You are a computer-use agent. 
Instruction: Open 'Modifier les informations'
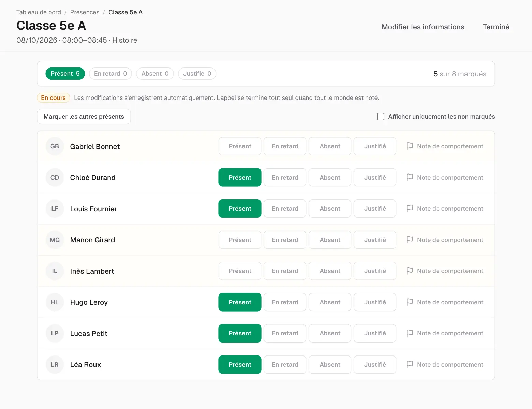pos(423,27)
